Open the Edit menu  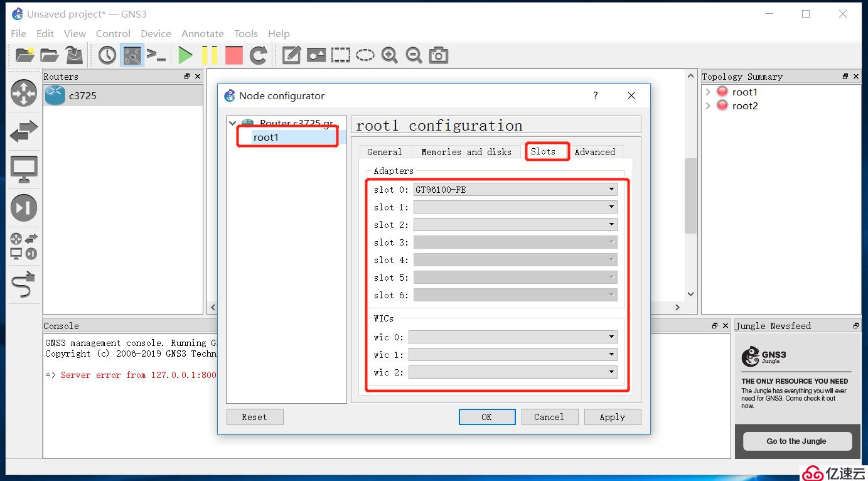click(x=45, y=33)
